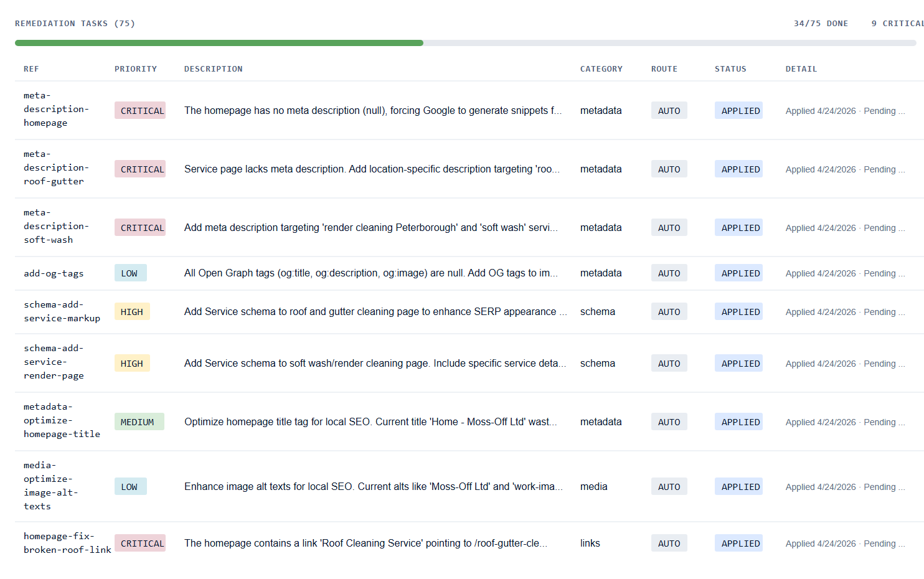
Task: Click description about 'Roof Cleaning Service' link
Action: (366, 543)
